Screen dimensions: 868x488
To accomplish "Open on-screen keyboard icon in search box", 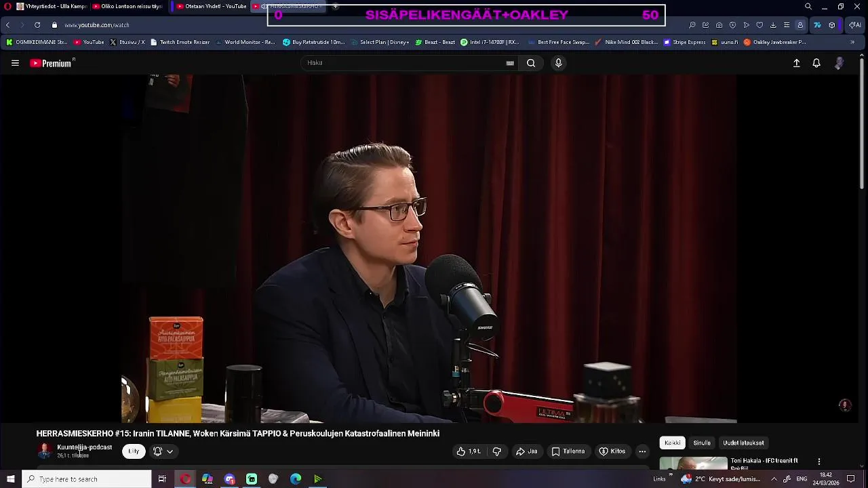I will pos(510,63).
